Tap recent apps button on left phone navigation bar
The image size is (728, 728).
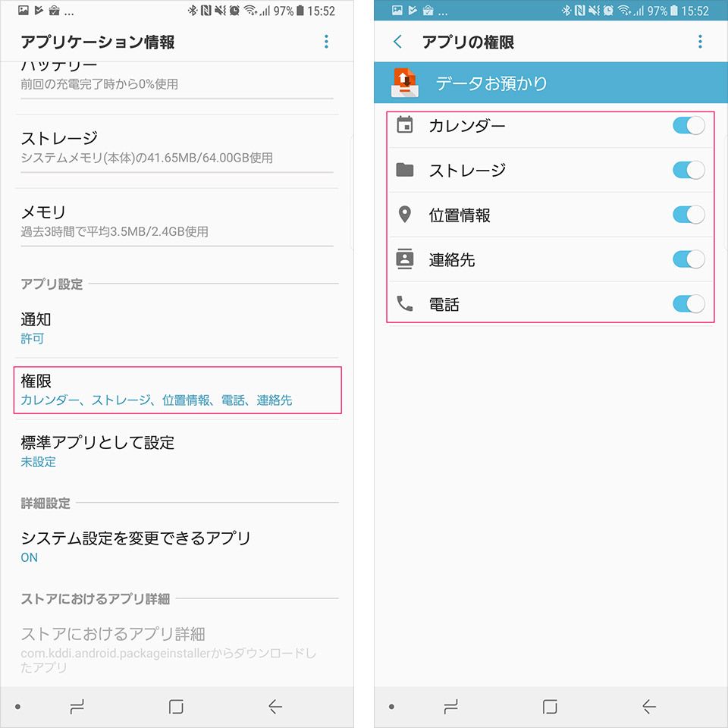tap(77, 707)
